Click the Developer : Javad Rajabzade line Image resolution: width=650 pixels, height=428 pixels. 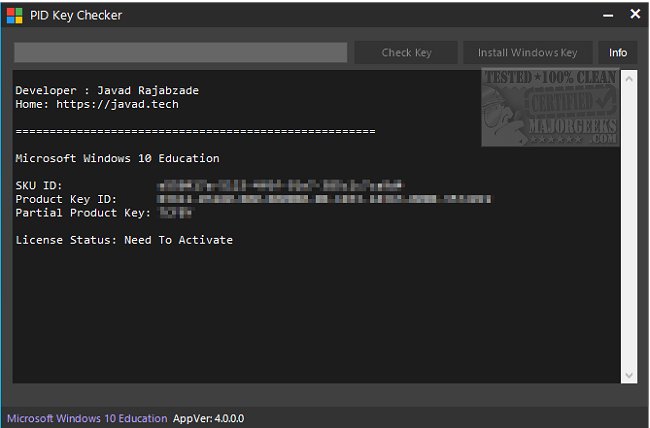(107, 90)
